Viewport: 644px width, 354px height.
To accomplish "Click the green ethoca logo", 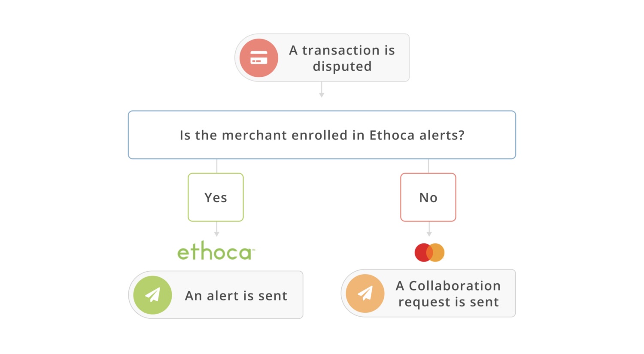I will 214,252.
